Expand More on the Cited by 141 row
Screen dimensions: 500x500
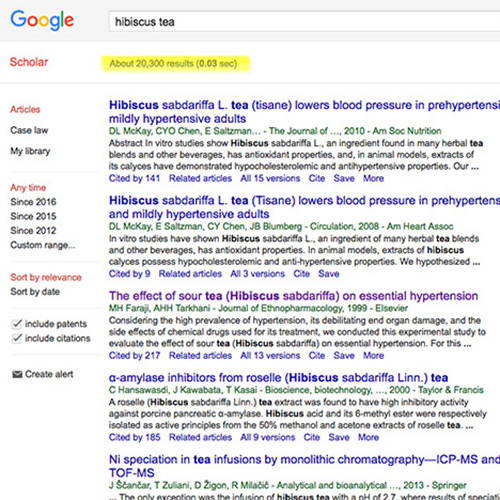(x=373, y=178)
